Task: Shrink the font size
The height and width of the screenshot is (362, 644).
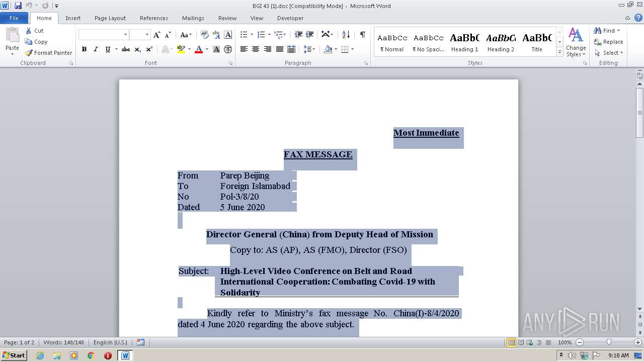Action: pos(168,35)
